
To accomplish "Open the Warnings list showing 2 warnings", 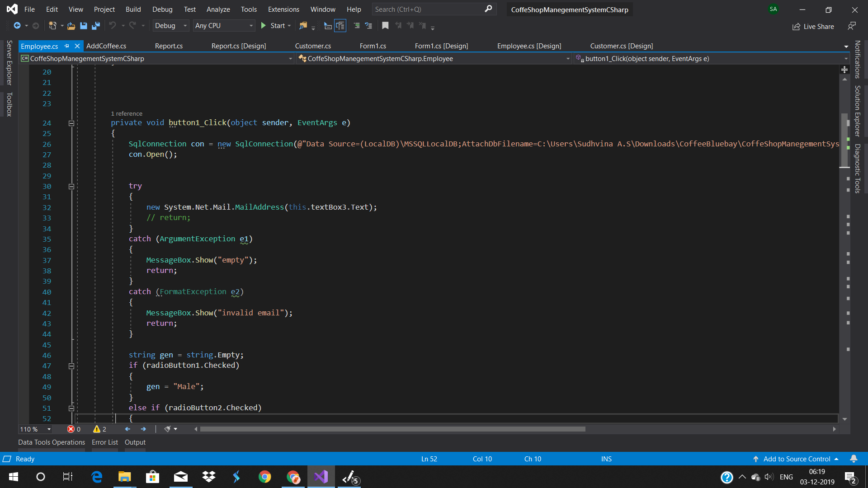I will pyautogui.click(x=99, y=429).
